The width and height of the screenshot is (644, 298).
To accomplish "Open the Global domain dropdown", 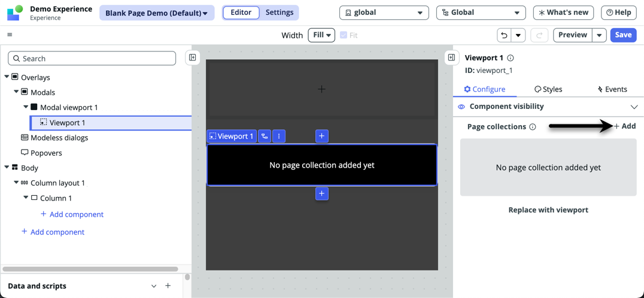I will coord(481,13).
